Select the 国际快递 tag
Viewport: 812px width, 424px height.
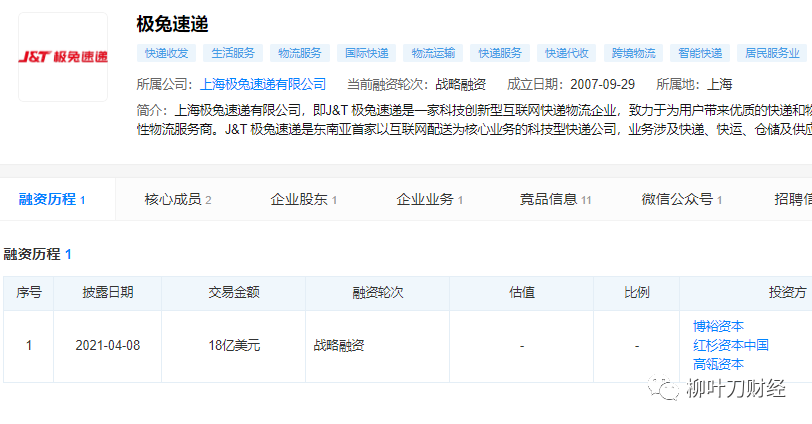pos(367,53)
